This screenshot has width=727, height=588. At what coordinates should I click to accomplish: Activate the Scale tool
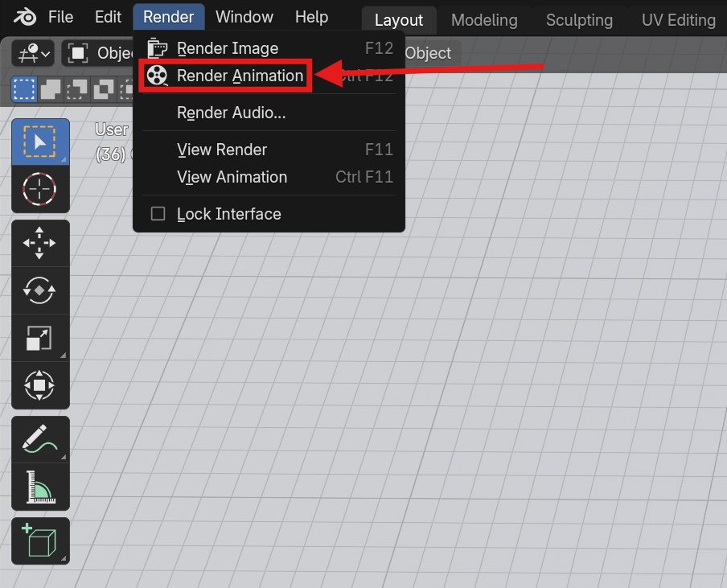[40, 338]
